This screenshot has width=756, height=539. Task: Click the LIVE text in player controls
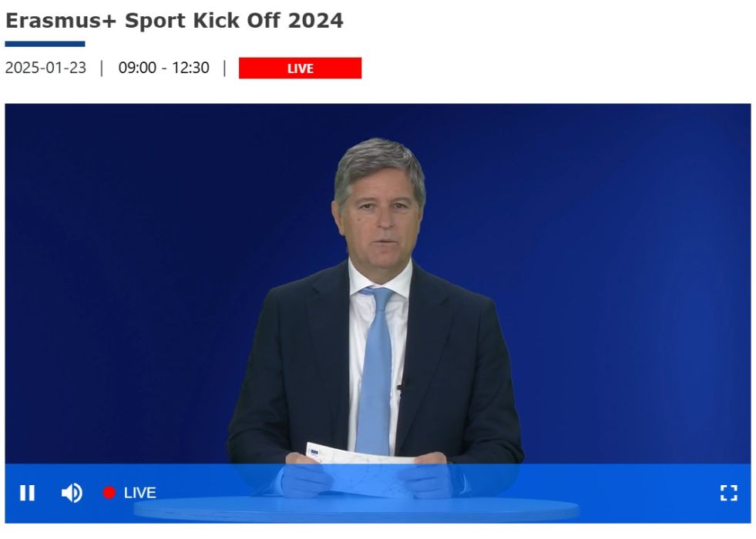coord(139,493)
